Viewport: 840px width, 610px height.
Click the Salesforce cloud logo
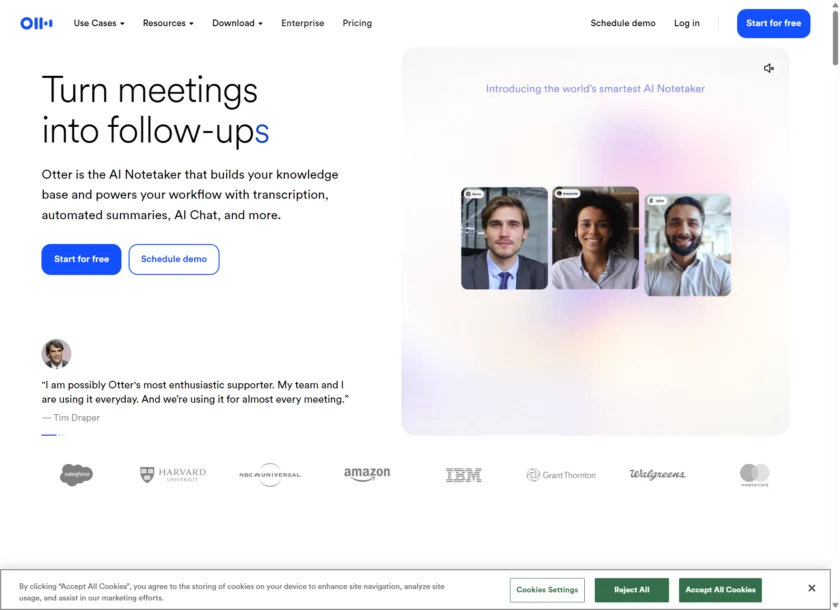coord(77,475)
